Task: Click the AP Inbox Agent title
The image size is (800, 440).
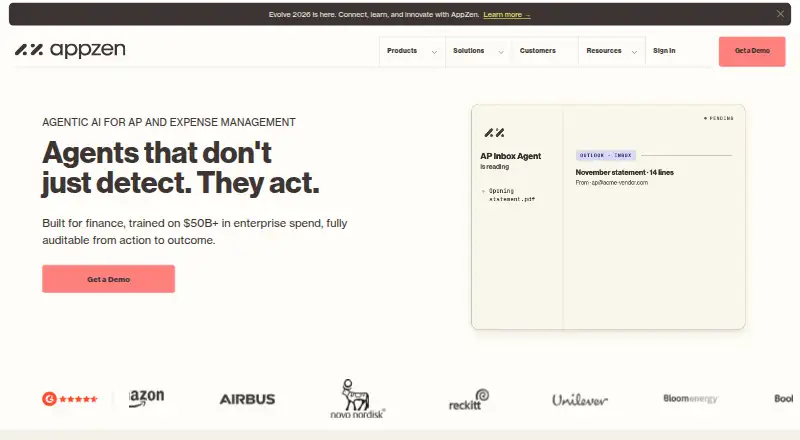Action: 510,156
